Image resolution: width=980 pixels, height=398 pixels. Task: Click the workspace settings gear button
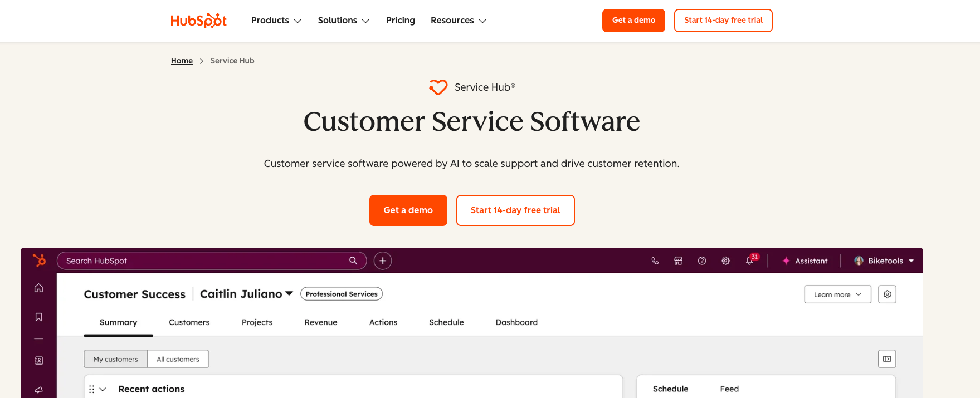(887, 294)
